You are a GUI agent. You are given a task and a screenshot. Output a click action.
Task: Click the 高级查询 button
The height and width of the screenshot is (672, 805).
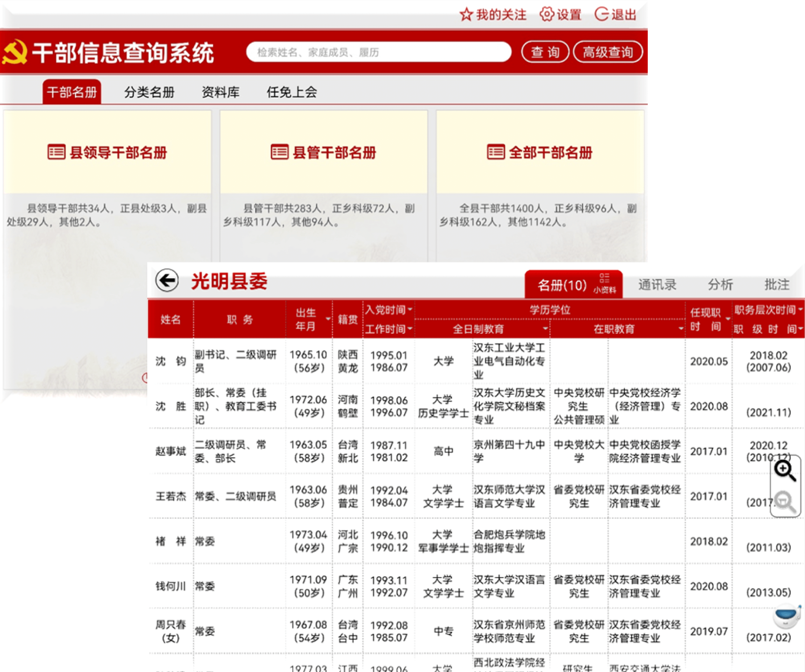(608, 52)
